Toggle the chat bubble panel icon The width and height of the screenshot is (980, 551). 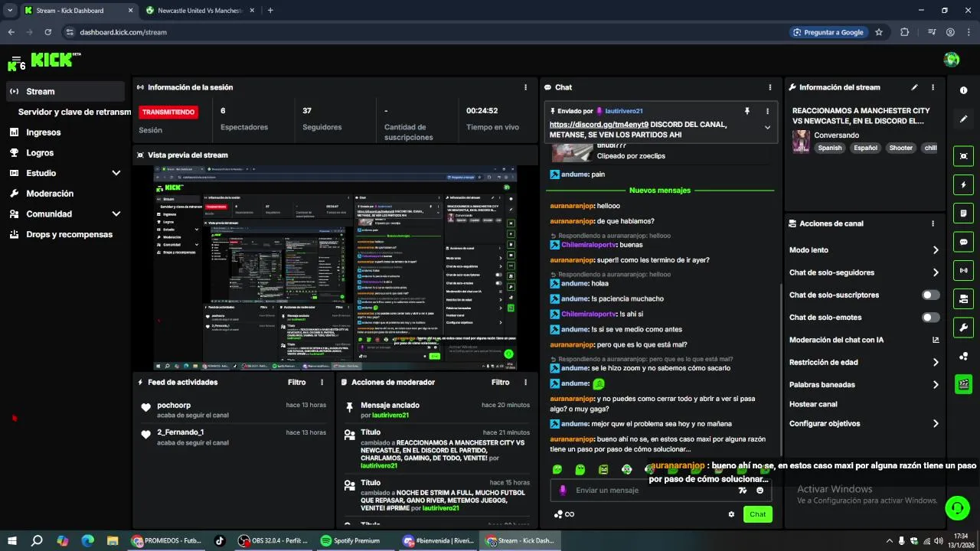point(963,242)
